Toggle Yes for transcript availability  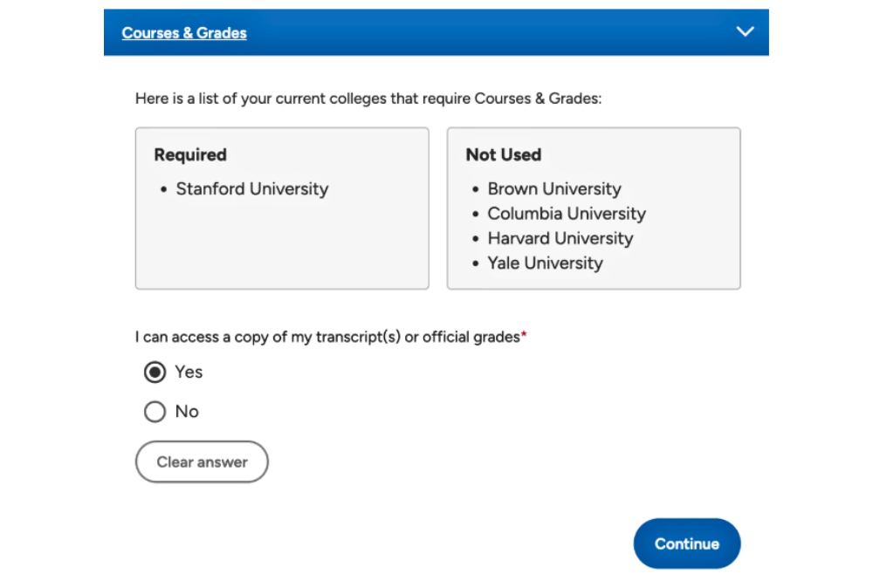(x=155, y=372)
